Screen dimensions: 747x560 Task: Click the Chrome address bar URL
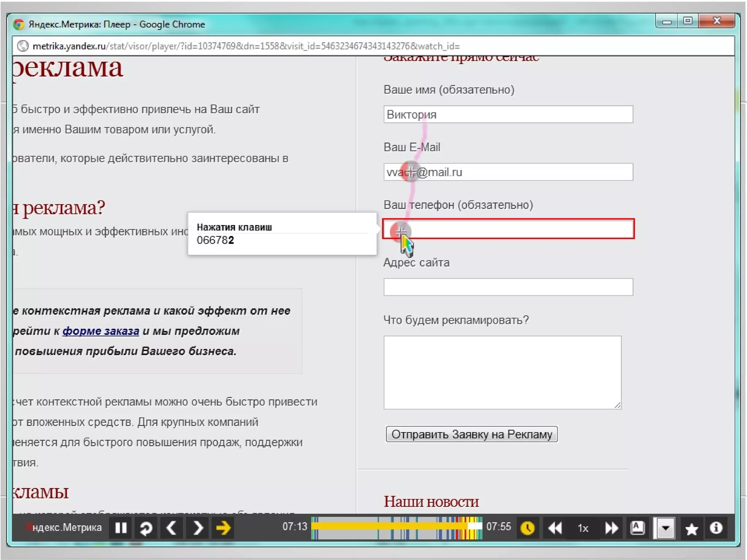[x=246, y=46]
